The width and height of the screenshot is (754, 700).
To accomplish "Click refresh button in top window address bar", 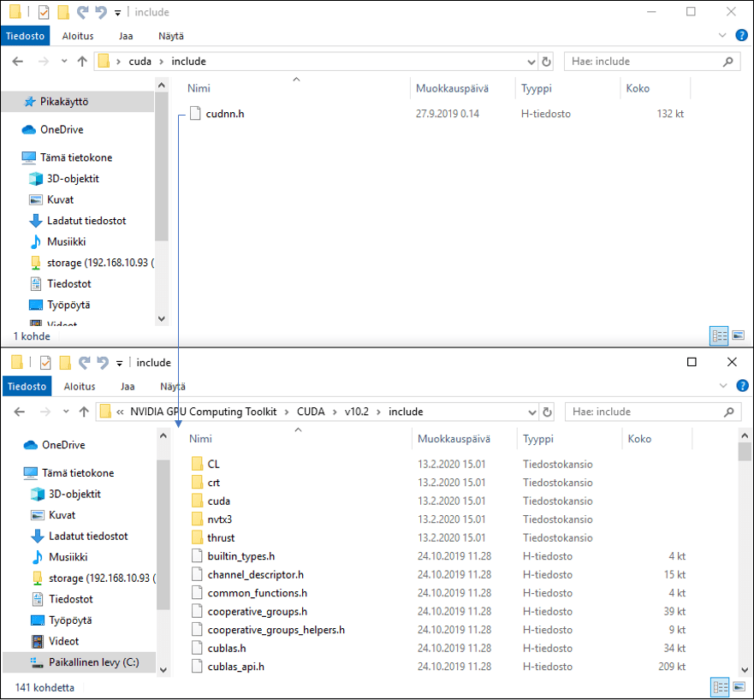I will (x=547, y=62).
